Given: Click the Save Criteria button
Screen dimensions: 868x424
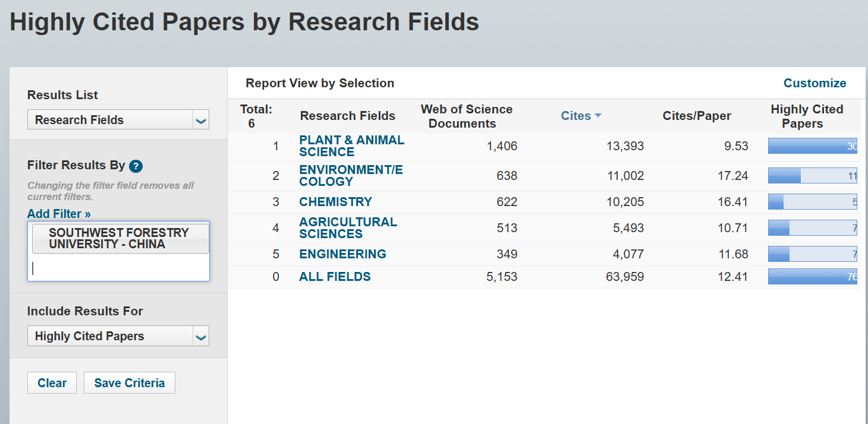Looking at the screenshot, I should coord(129,383).
